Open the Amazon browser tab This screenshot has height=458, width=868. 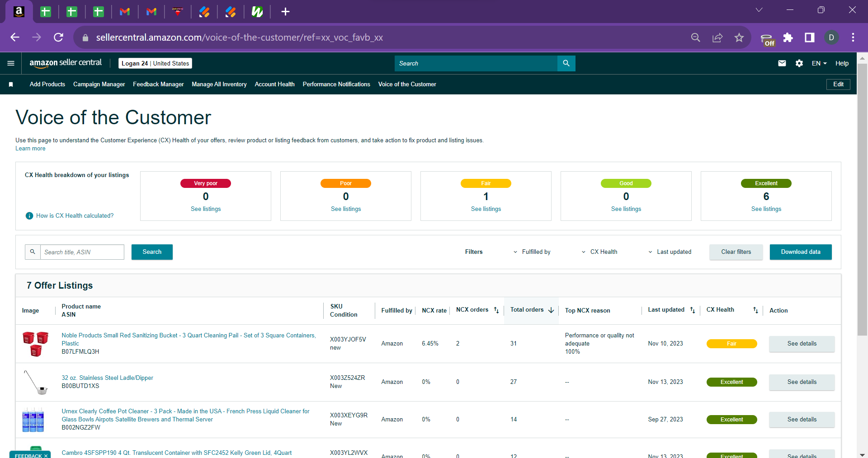(x=19, y=12)
